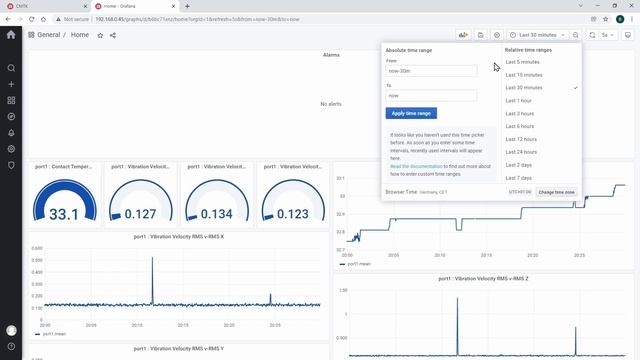The width and height of the screenshot is (640, 360).
Task: Click the browser address bar URL
Action: pyautogui.click(x=198, y=19)
